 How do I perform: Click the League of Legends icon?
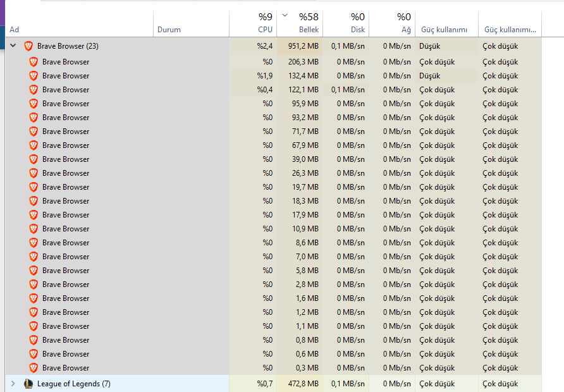[x=28, y=384]
